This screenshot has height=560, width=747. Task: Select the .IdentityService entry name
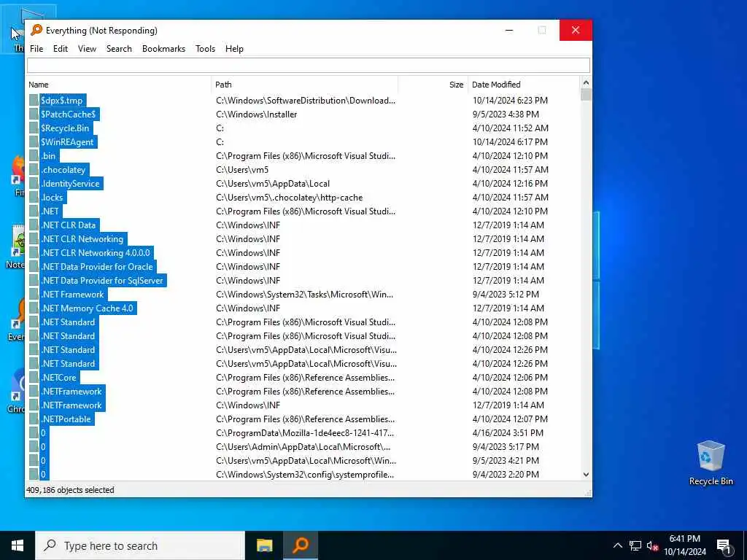coord(71,183)
